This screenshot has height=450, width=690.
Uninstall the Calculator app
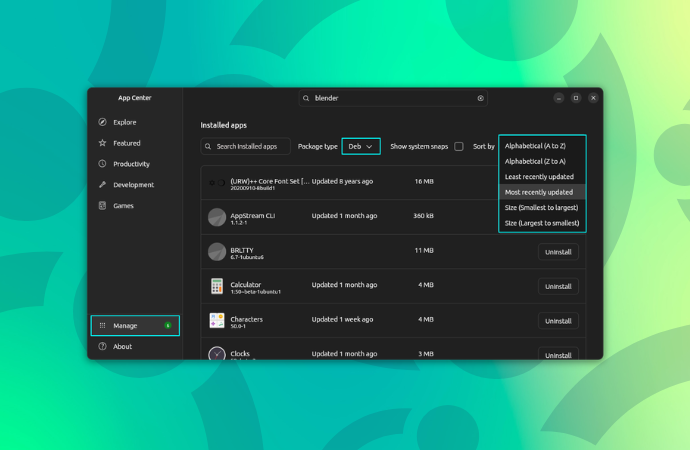(x=558, y=287)
